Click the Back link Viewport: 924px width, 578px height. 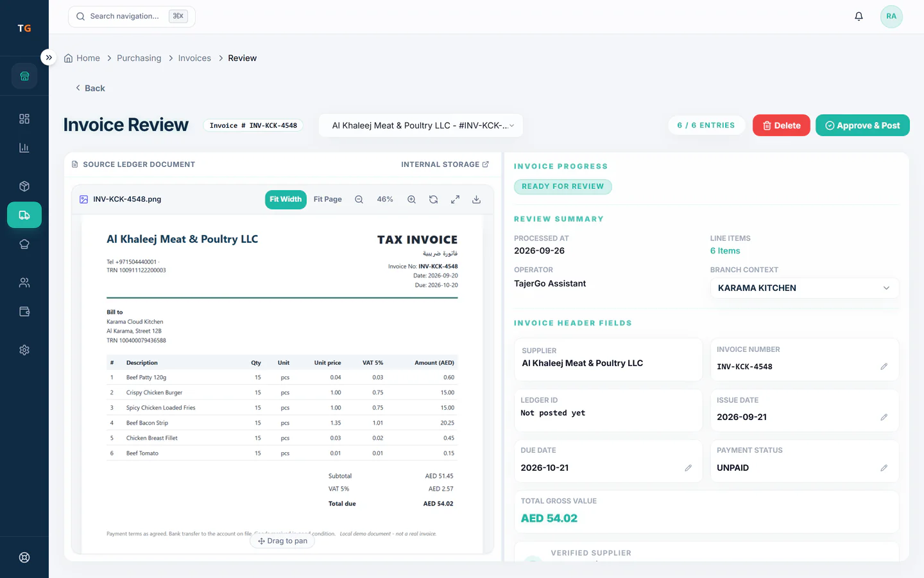click(90, 88)
